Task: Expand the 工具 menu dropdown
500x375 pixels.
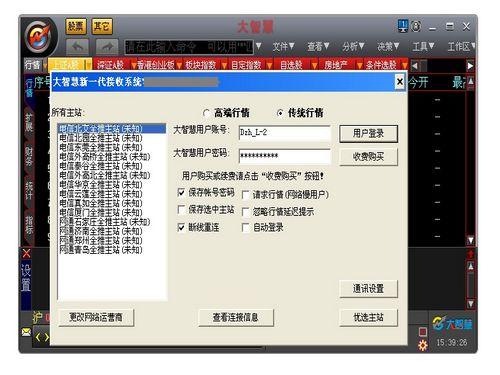Action: (x=423, y=46)
